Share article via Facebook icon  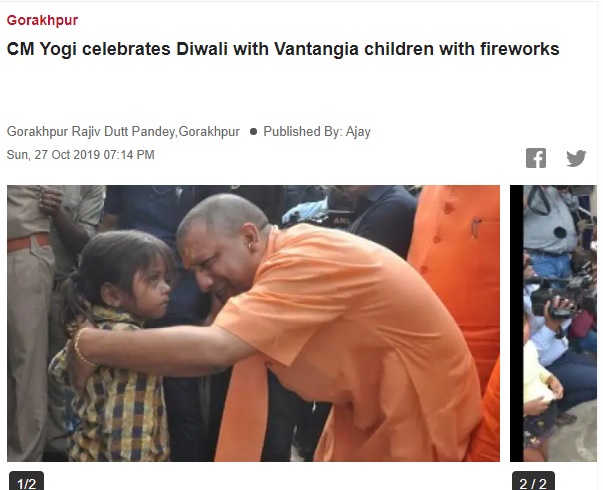pos(536,158)
